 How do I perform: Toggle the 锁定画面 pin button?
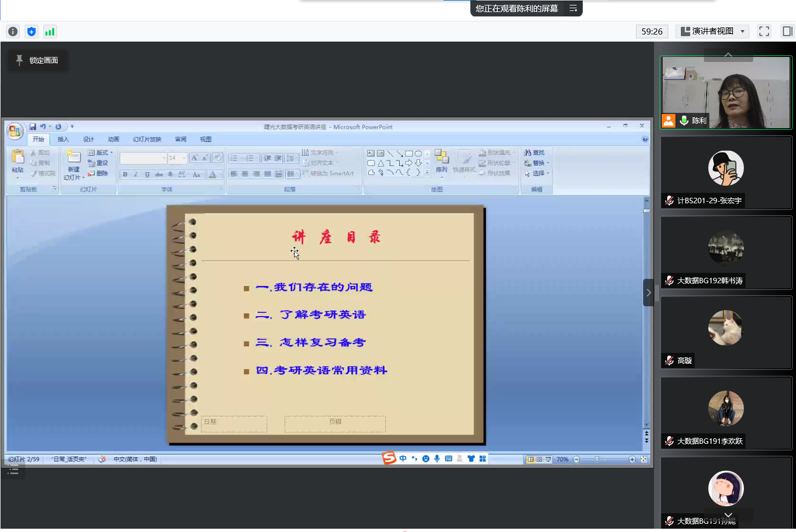(x=37, y=60)
